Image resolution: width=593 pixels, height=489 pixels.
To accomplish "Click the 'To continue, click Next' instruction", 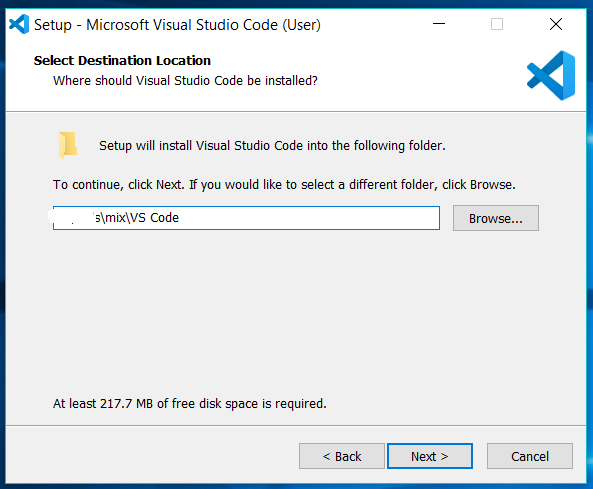I will click(x=284, y=185).
